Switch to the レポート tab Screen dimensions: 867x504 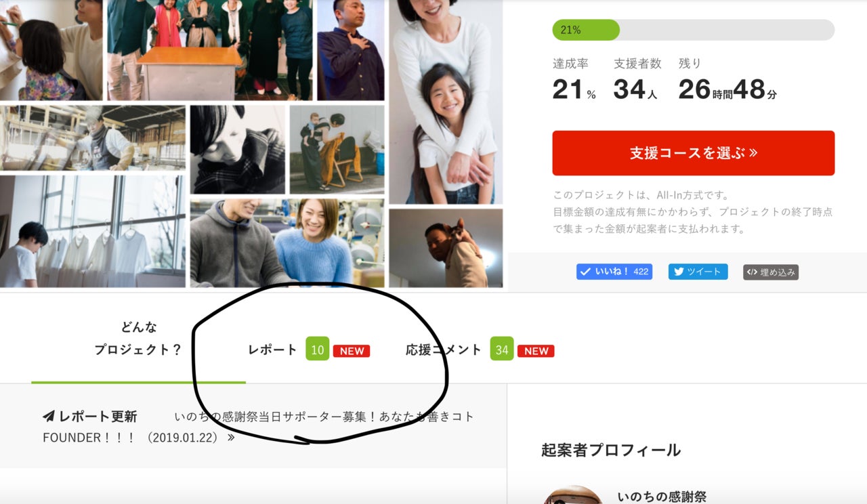click(272, 350)
